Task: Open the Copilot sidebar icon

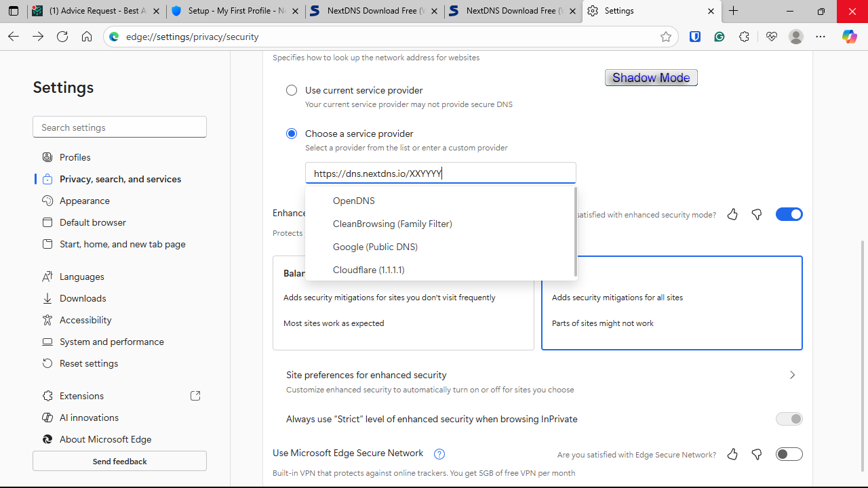Action: coord(849,37)
